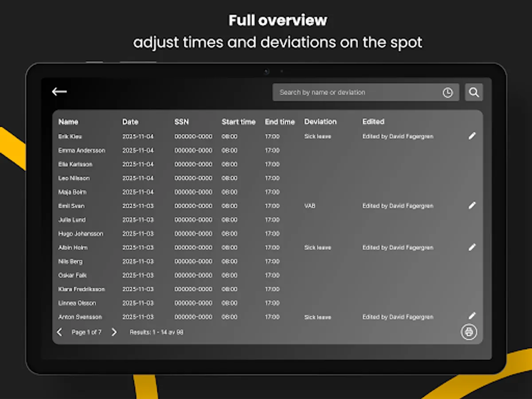
Task: Click the Deviation column header
Action: [x=320, y=121]
